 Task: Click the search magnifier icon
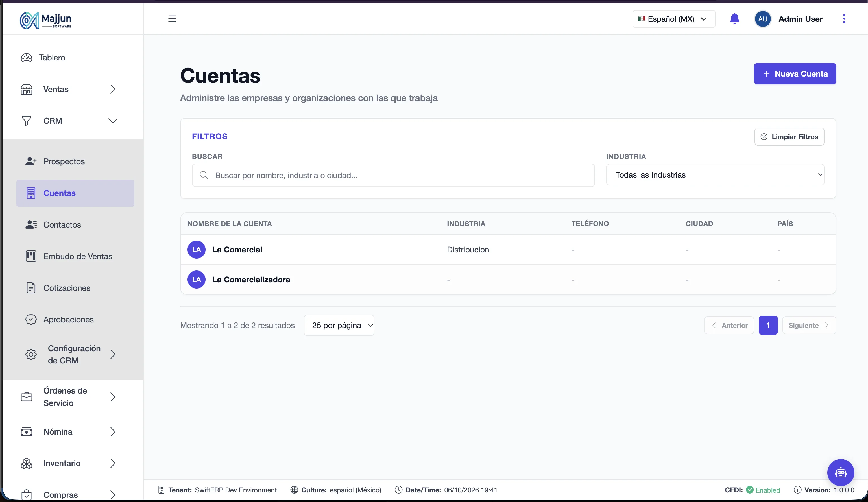(204, 175)
